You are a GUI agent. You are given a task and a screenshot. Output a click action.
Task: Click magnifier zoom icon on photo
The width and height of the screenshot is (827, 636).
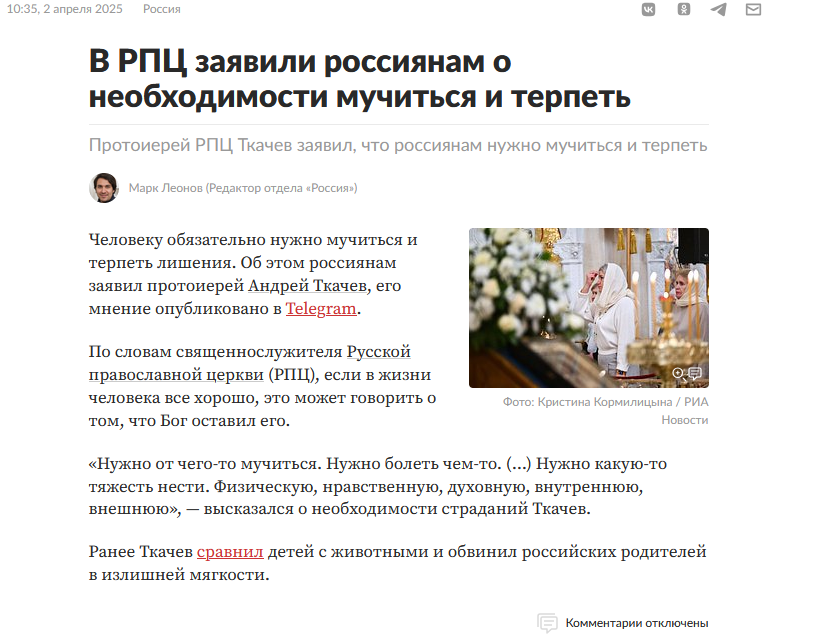[678, 374]
